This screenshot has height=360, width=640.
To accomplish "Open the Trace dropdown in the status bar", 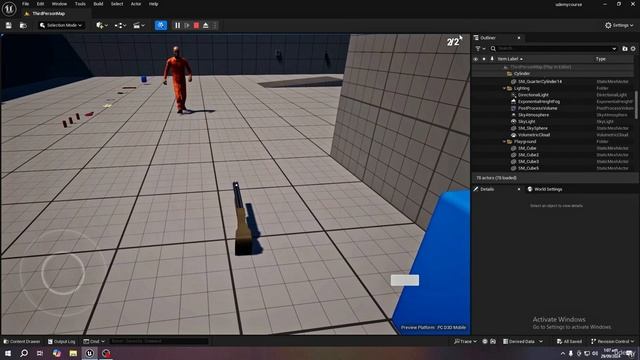I will (x=465, y=342).
